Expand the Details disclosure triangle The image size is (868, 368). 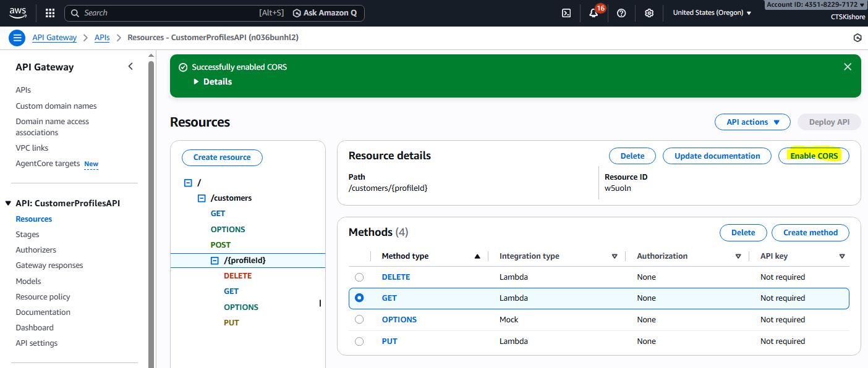pyautogui.click(x=197, y=82)
